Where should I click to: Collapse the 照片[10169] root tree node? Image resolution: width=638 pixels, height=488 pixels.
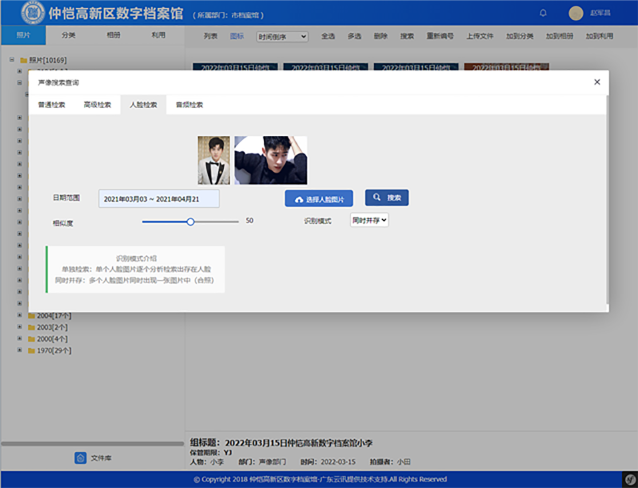11,60
